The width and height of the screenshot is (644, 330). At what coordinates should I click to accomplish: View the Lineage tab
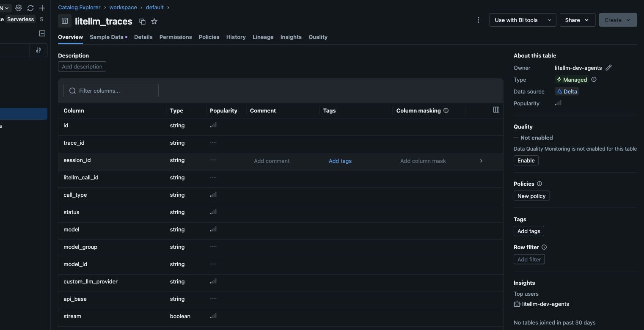point(263,37)
